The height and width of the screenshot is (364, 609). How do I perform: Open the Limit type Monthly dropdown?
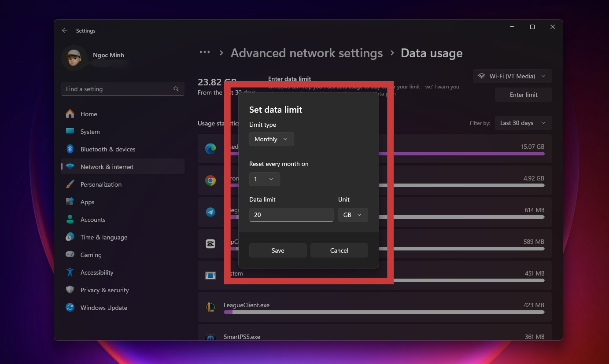click(x=271, y=139)
